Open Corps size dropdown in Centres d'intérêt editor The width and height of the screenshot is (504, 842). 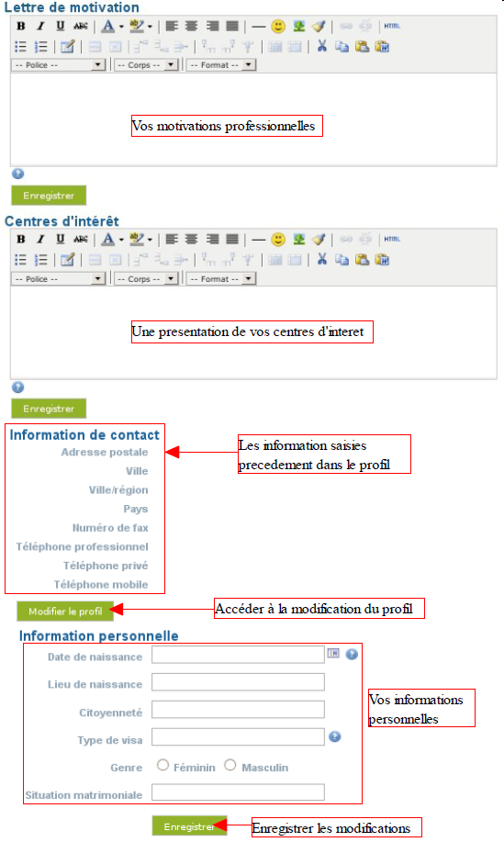[x=146, y=279]
